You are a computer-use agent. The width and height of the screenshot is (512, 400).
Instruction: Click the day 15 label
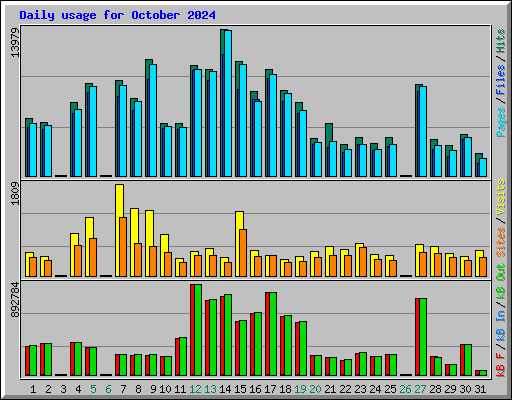click(240, 389)
